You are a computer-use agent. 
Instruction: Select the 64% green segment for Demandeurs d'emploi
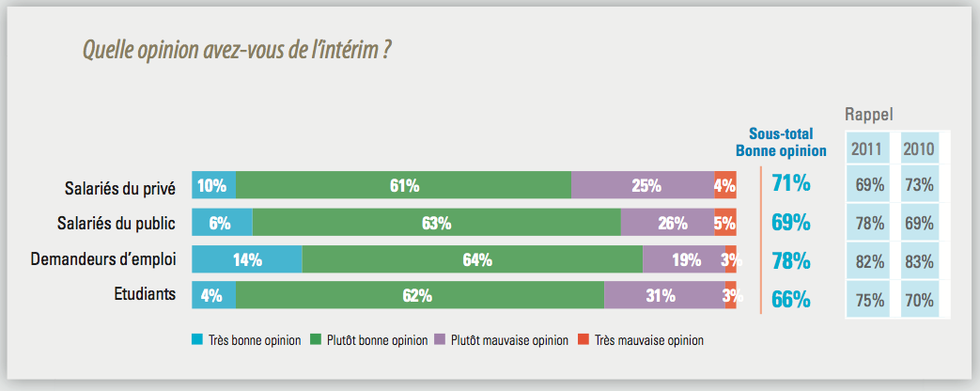tap(473, 259)
